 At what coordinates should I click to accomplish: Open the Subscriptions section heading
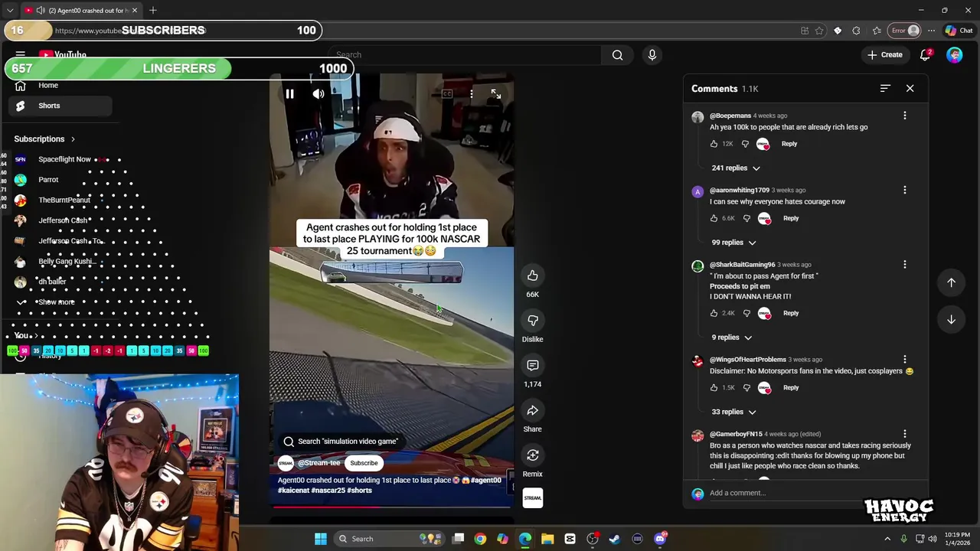pos(44,139)
